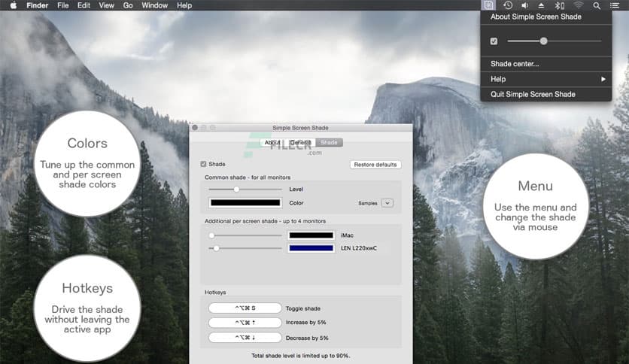
Task: Click the 'Common shade - for all monitors' label
Action: coord(248,177)
